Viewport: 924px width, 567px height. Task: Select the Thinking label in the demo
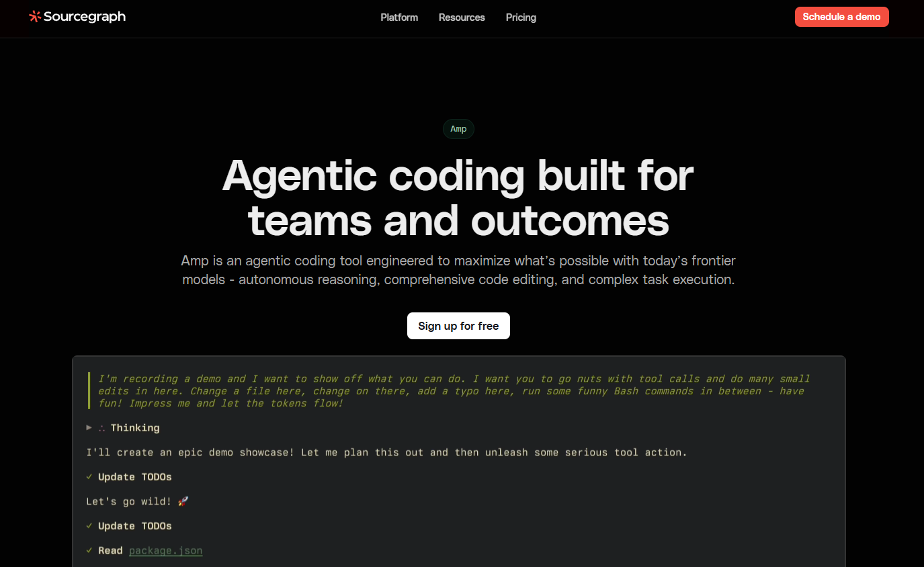[x=135, y=428]
